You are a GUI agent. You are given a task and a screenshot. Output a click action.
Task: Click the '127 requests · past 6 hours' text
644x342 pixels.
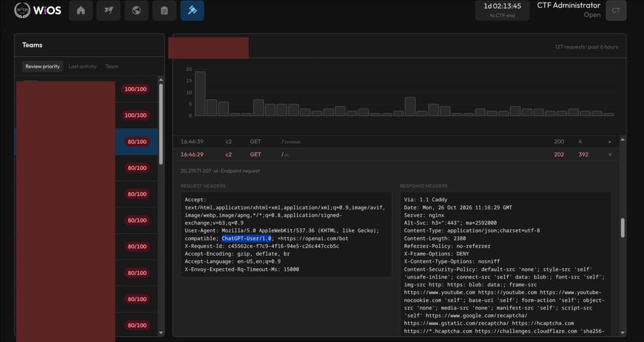coord(586,47)
